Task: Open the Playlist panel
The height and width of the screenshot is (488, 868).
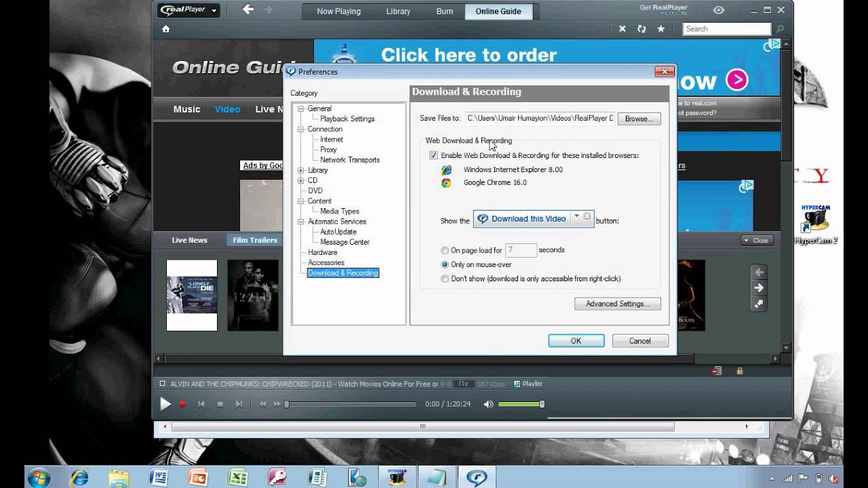Action: tap(528, 384)
